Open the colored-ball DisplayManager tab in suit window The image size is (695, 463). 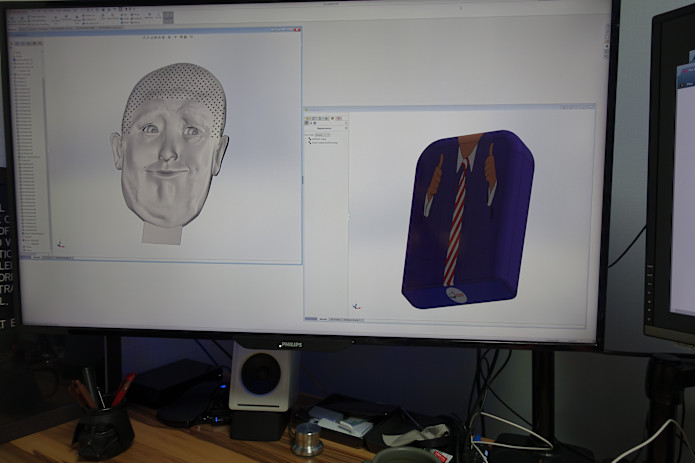[x=332, y=118]
